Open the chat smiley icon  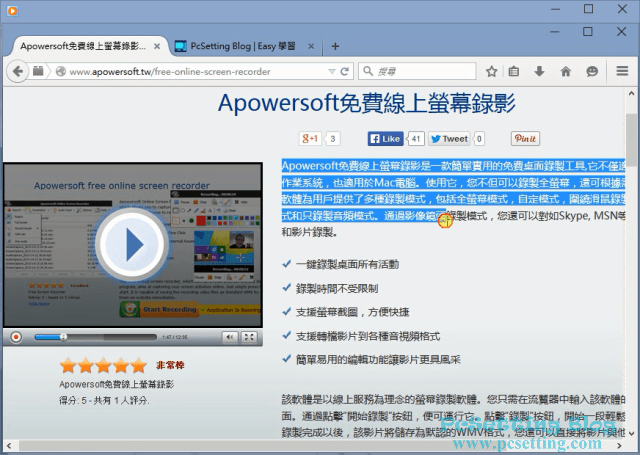tap(592, 71)
